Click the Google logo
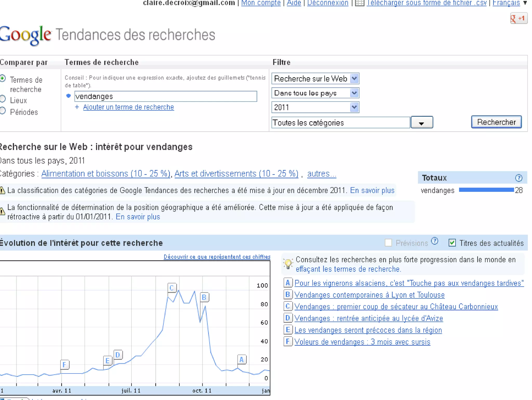532x400 pixels. pos(25,36)
